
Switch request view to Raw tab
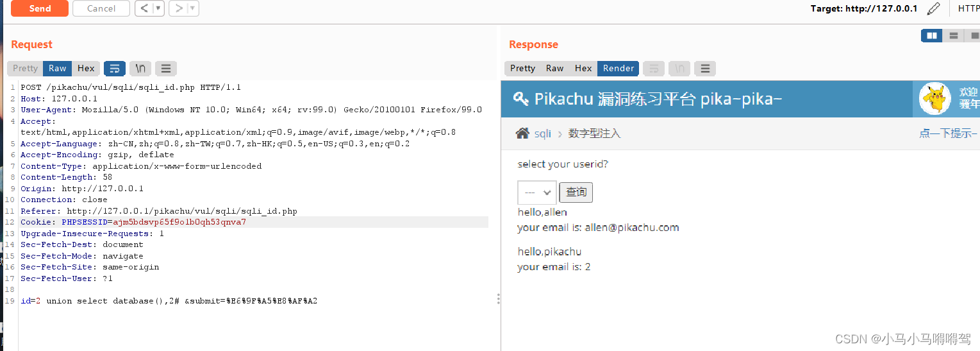tap(58, 68)
